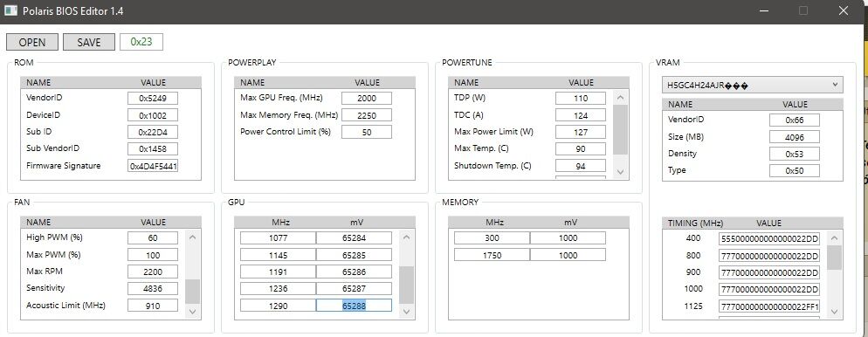Click GPU list scrollbar down arrow
Screen dimensions: 868x337
pos(406,312)
